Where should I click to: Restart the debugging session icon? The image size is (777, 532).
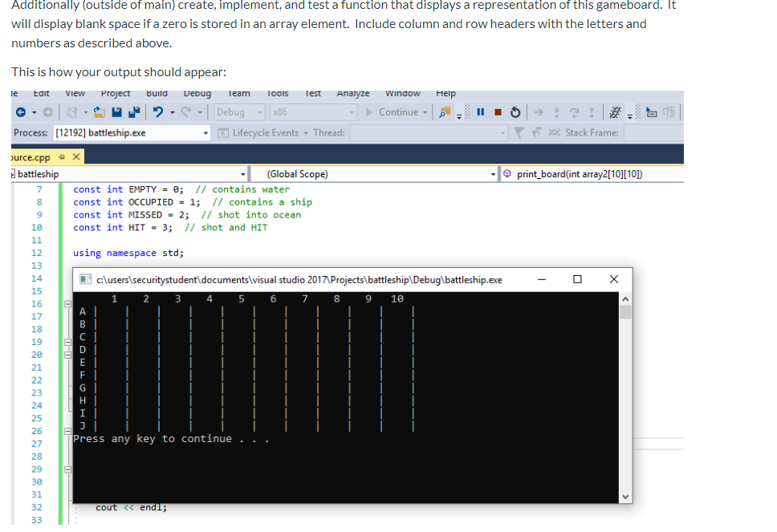tap(515, 112)
